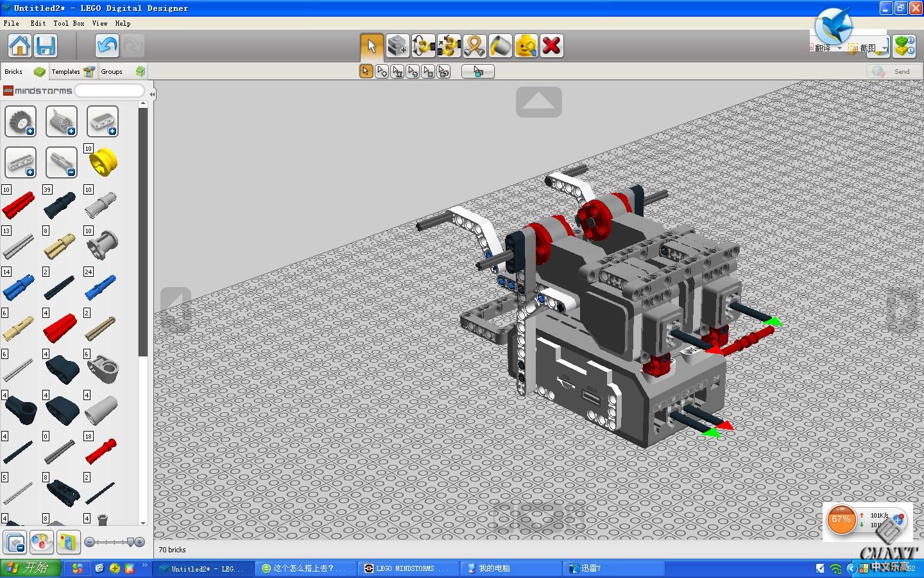Click the filter bricks by boxes button
This screenshot has height=578, width=924.
coord(69,542)
